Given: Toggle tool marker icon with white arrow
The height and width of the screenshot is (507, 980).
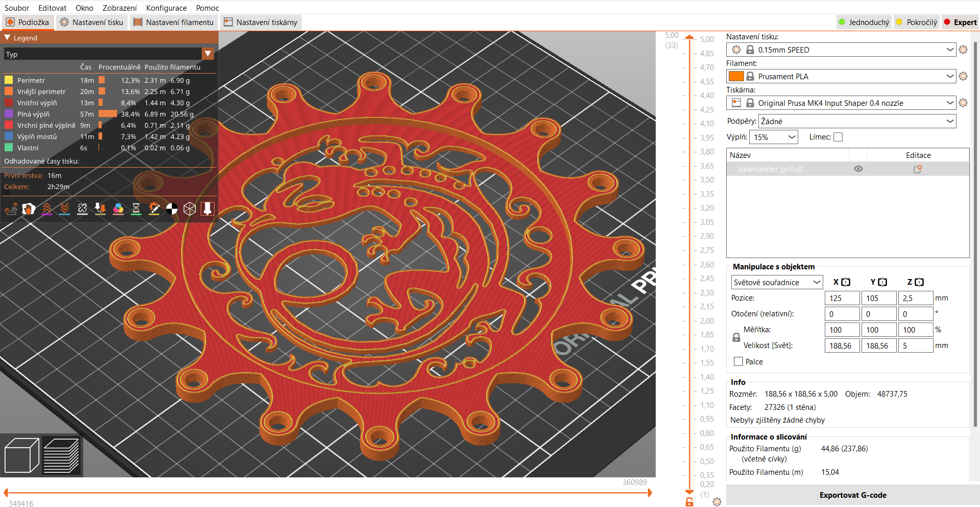Looking at the screenshot, I should tap(207, 209).
